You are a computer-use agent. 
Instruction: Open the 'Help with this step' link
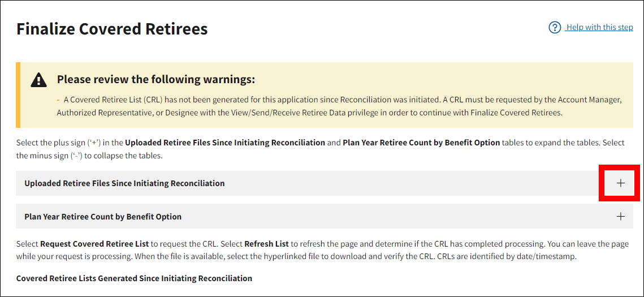tap(599, 27)
